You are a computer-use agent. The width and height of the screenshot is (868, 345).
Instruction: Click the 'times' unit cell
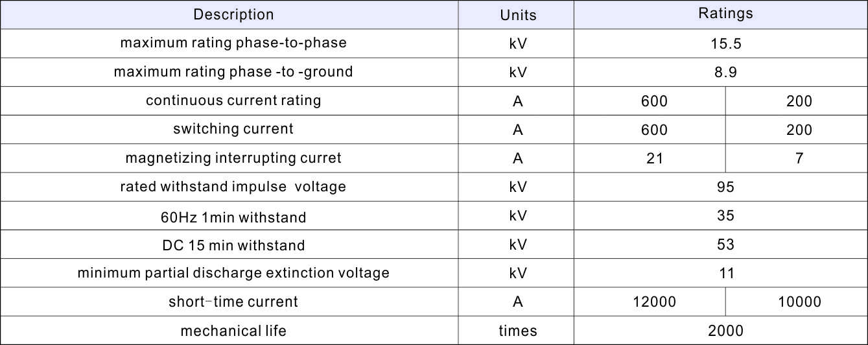(x=518, y=331)
